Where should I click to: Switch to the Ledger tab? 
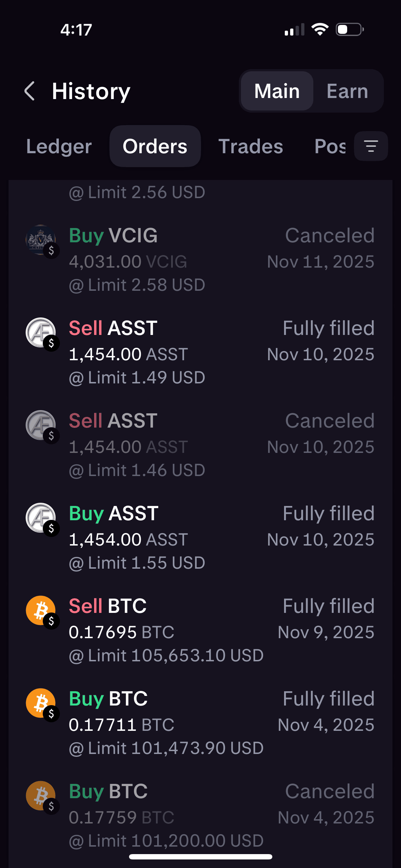pos(59,146)
